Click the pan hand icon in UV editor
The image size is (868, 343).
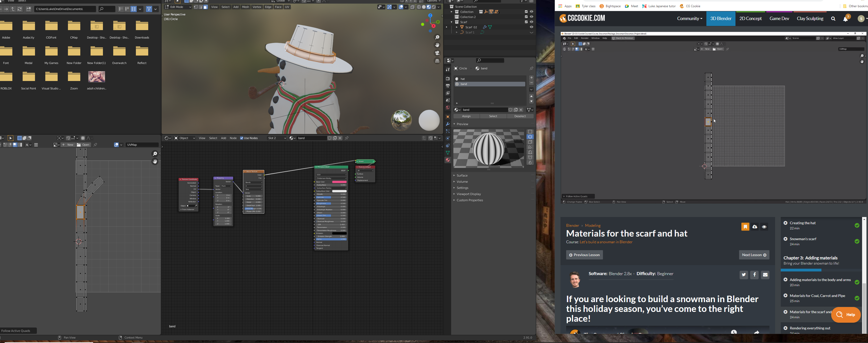(x=155, y=161)
